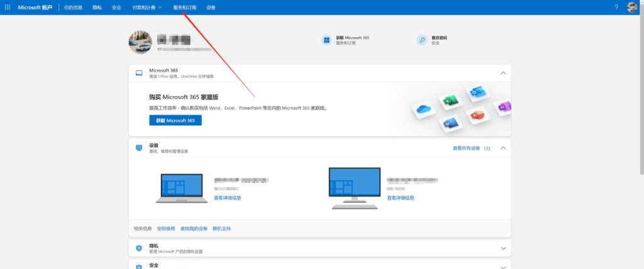This screenshot has width=644, height=269.
Task: Click the large profile photo
Action: pos(140,42)
